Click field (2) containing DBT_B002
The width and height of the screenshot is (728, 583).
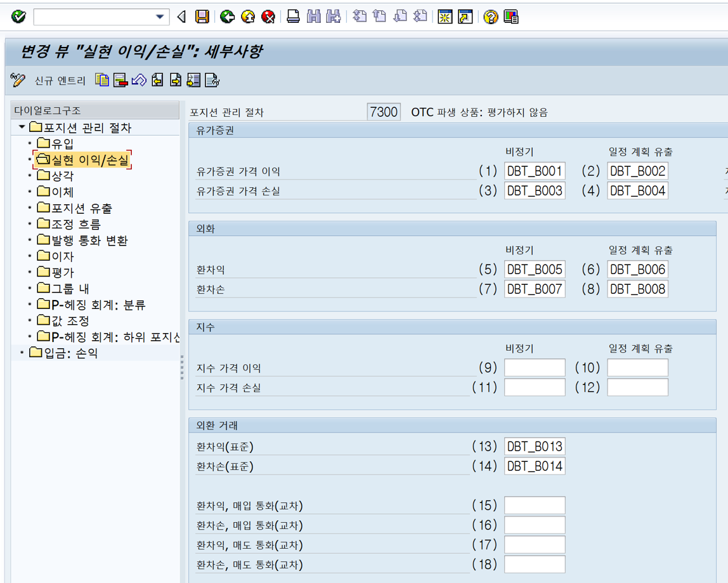637,171
